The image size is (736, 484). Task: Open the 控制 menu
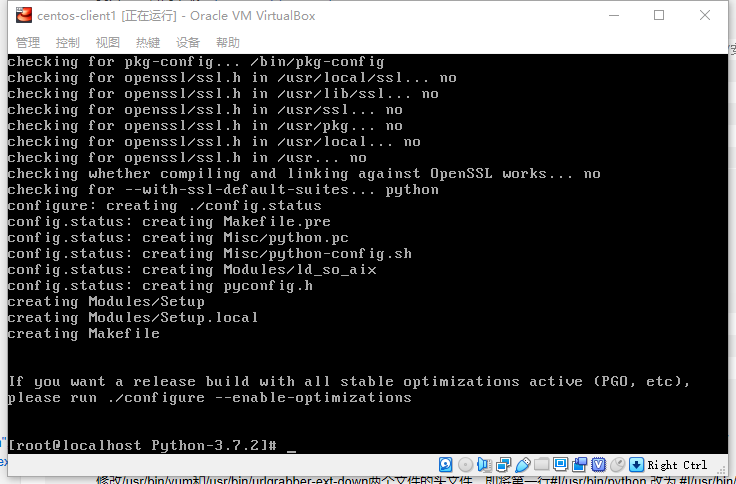[68, 43]
